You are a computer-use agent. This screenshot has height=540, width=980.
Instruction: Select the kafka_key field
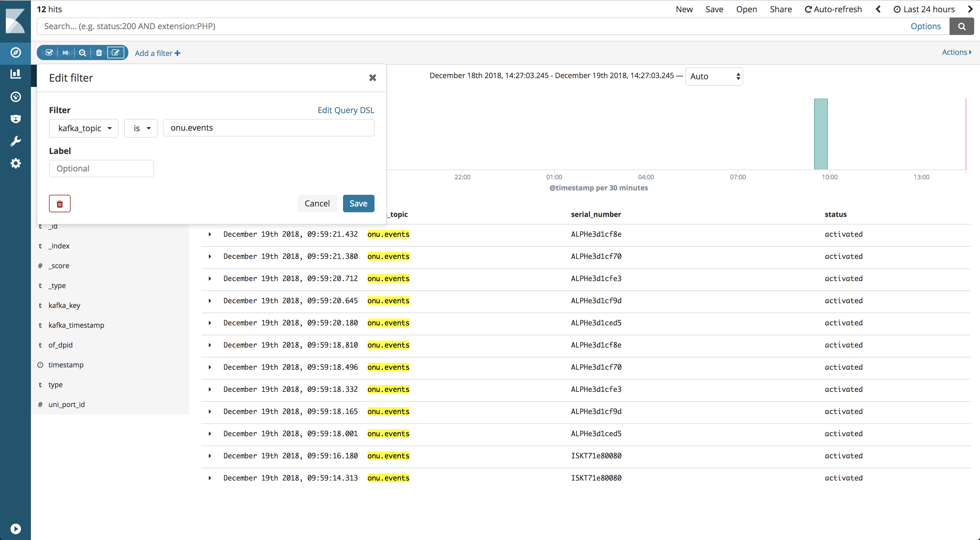pyautogui.click(x=64, y=305)
